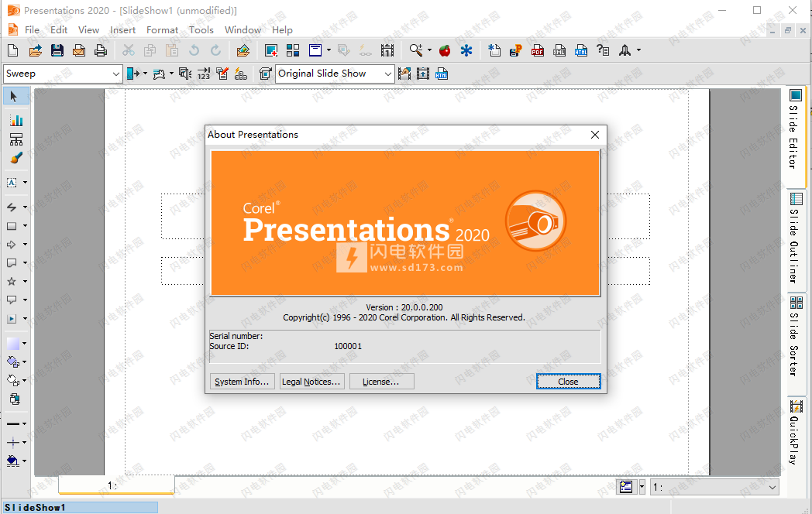Click the custom audiences icon left of Original Slide Show
812x514 pixels.
coord(265,74)
